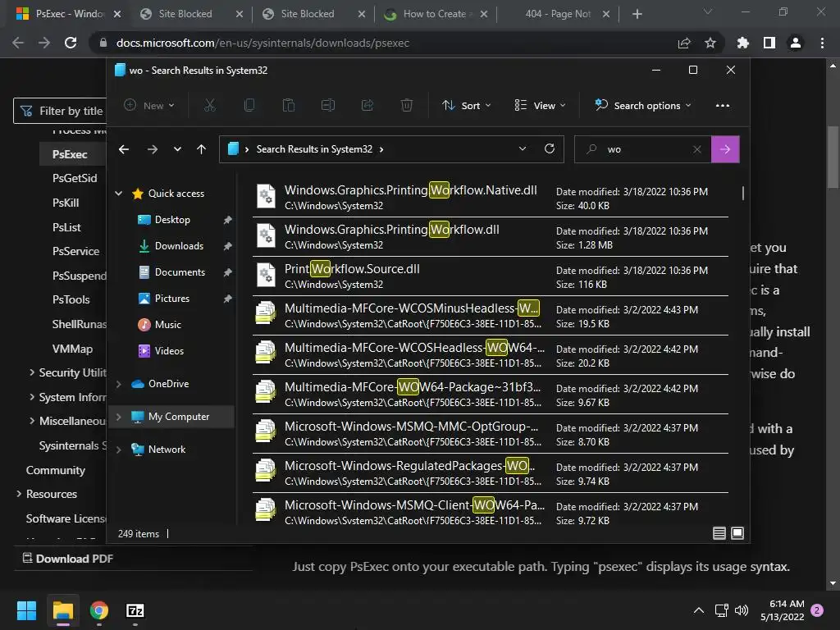
Task: Open the New dropdown in Explorer
Action: (149, 106)
